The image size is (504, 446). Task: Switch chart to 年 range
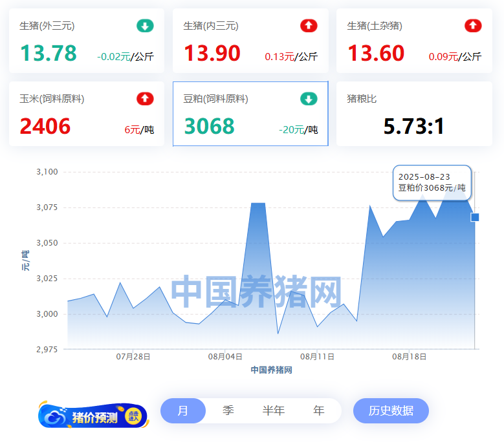point(318,410)
